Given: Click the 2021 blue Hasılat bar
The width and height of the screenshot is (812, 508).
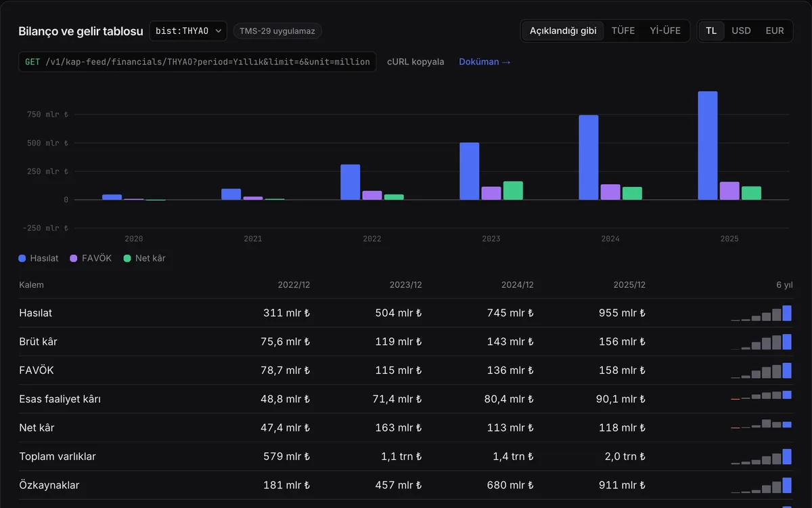Looking at the screenshot, I should pos(231,194).
